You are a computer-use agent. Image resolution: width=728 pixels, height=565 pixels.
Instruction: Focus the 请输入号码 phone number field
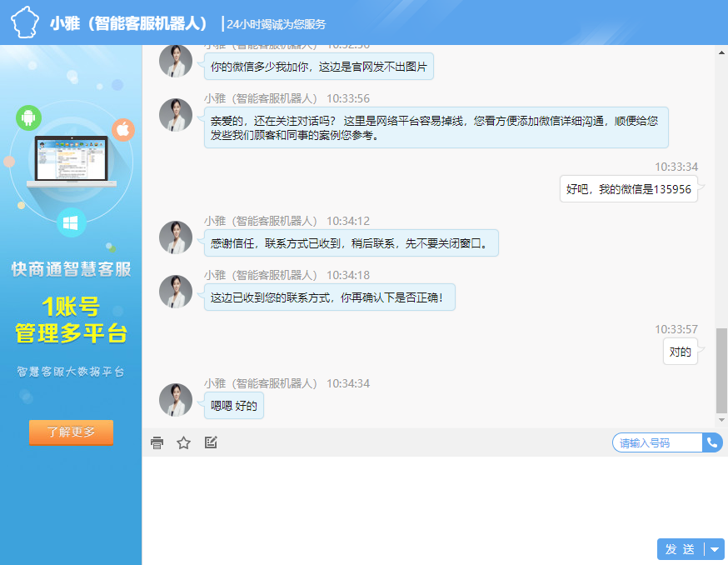656,442
